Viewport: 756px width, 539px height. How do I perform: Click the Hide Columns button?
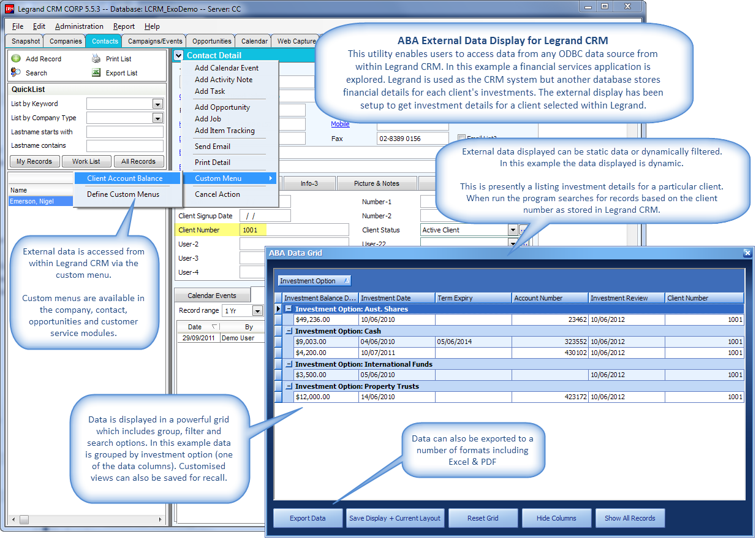coord(556,518)
